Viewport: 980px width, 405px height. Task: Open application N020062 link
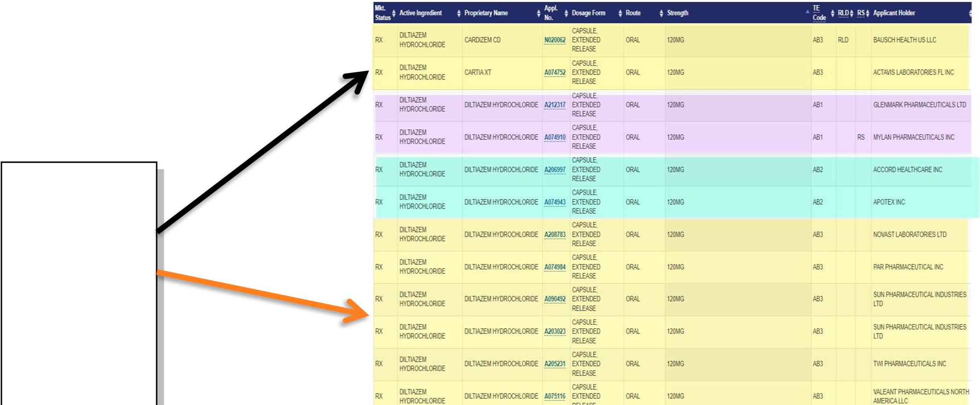pos(555,40)
